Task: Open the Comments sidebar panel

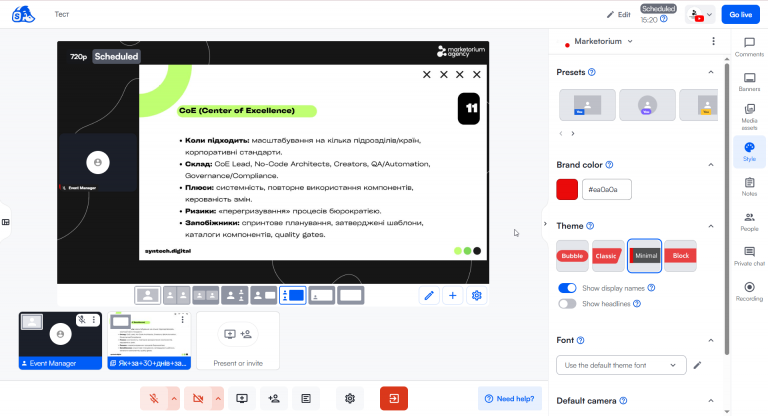Action: (x=749, y=47)
